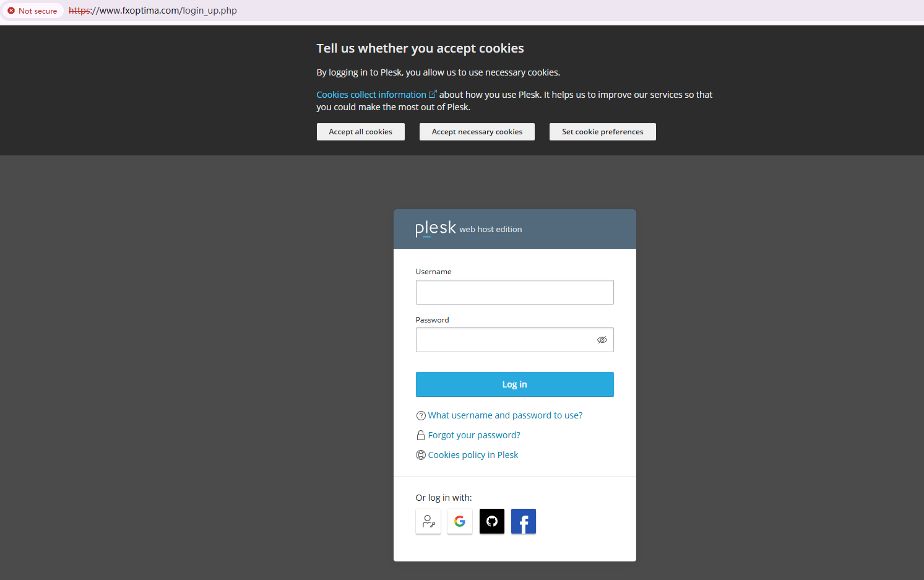Image resolution: width=924 pixels, height=580 pixels.
Task: Toggle password visibility eye icon
Action: coord(602,340)
